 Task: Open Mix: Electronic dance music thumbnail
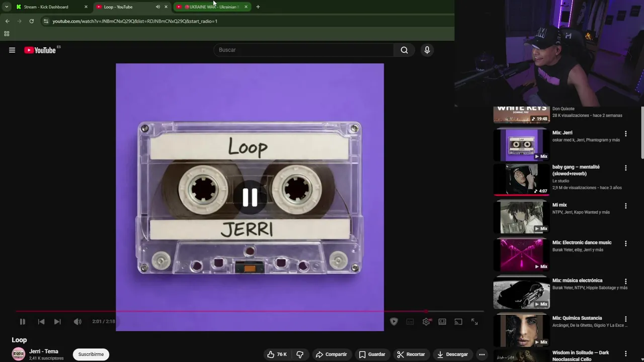click(521, 254)
